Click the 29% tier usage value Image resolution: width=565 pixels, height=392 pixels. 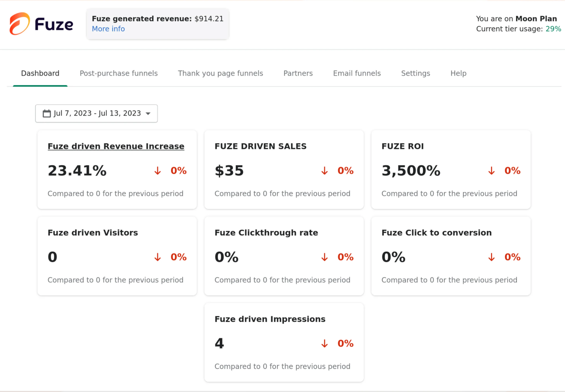[553, 29]
